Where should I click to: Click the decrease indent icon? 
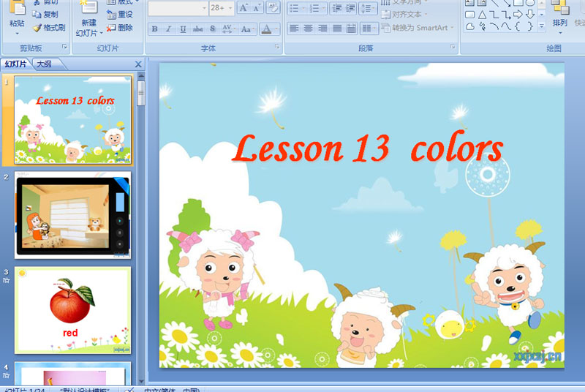coord(337,8)
